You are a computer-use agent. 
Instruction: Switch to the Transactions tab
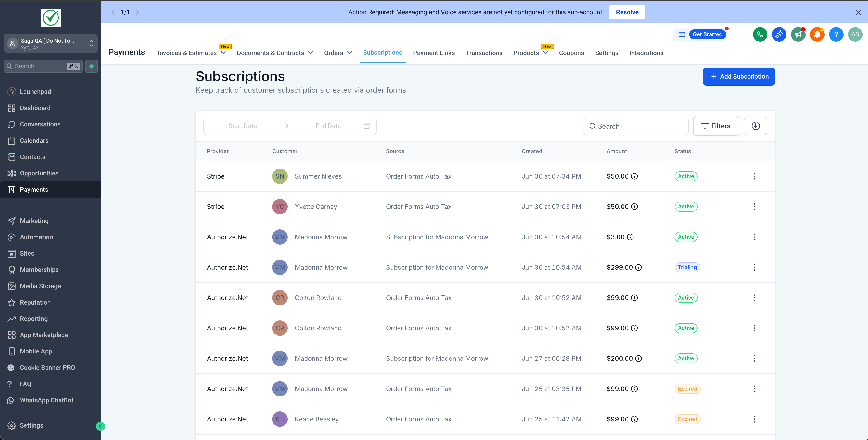pyautogui.click(x=484, y=53)
